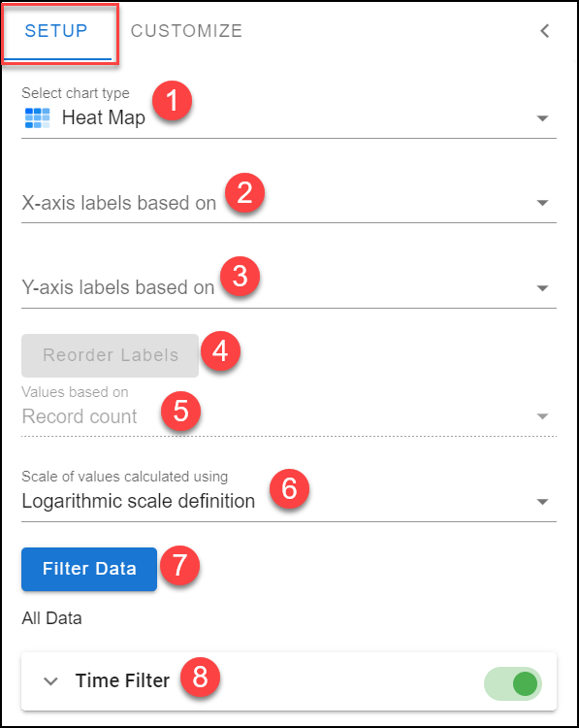Image resolution: width=579 pixels, height=728 pixels.
Task: Open the X-axis labels based on dropdown
Action: point(289,204)
